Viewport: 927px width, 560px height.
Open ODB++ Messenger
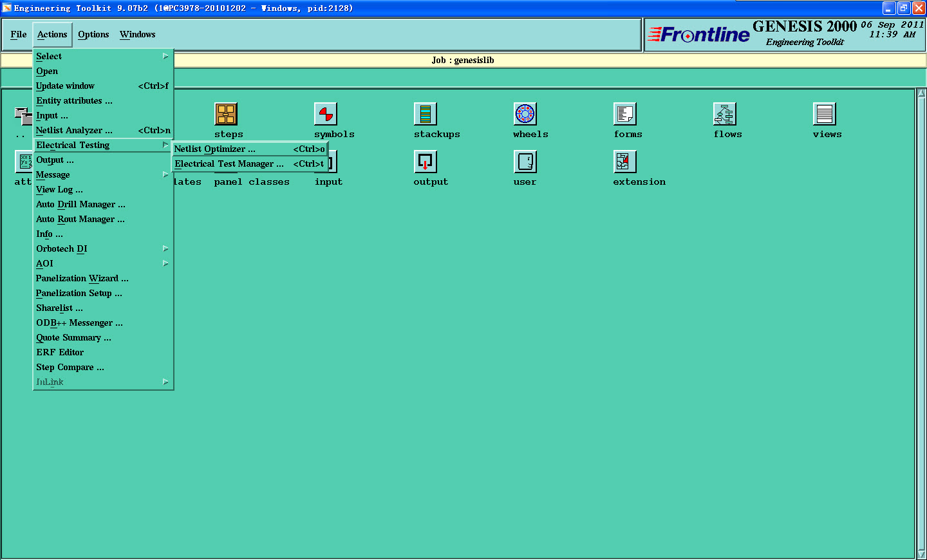coord(103,322)
